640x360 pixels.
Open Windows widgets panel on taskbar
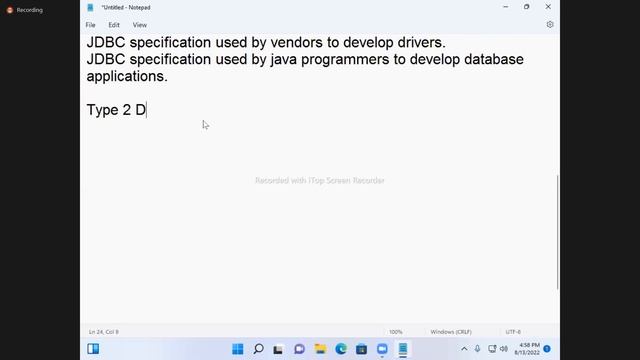93,349
